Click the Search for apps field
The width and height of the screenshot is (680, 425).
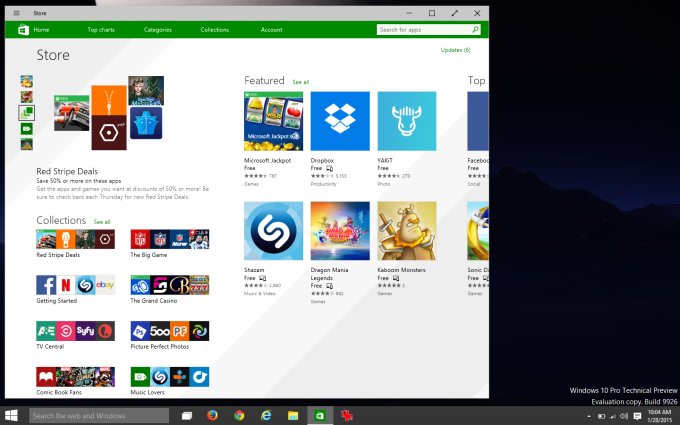424,30
